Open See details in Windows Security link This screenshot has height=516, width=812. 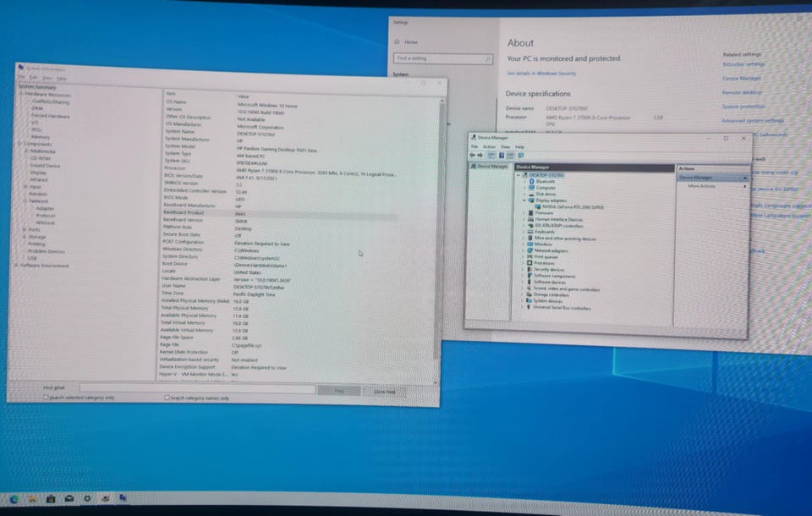[x=541, y=74]
